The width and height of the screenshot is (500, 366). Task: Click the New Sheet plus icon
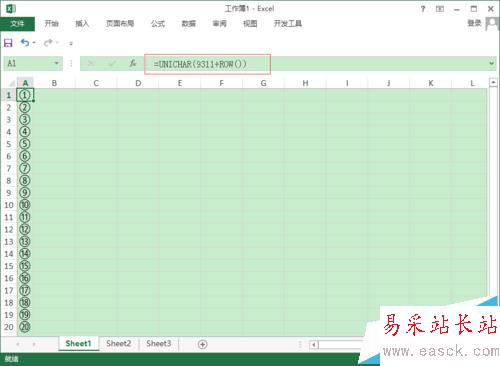coord(202,344)
